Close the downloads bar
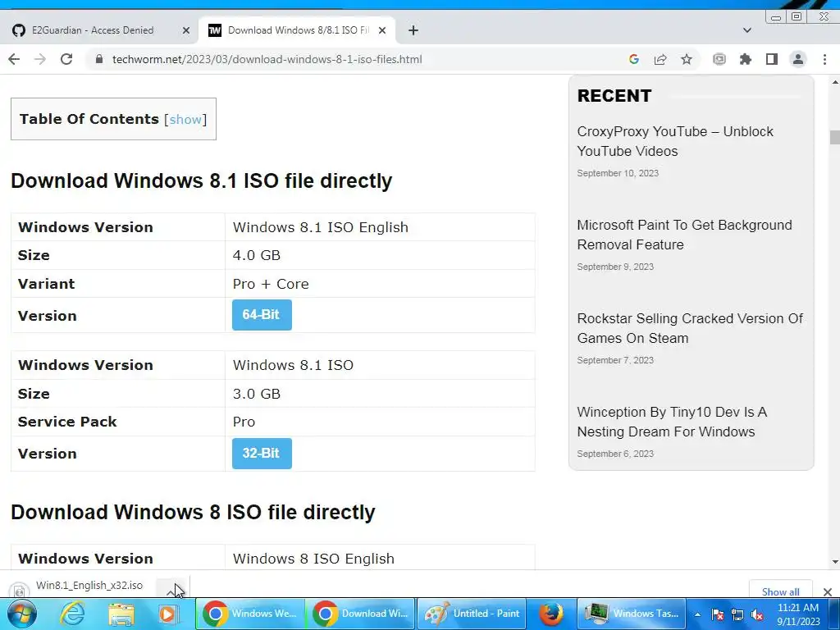840x630 pixels. pyautogui.click(x=827, y=591)
